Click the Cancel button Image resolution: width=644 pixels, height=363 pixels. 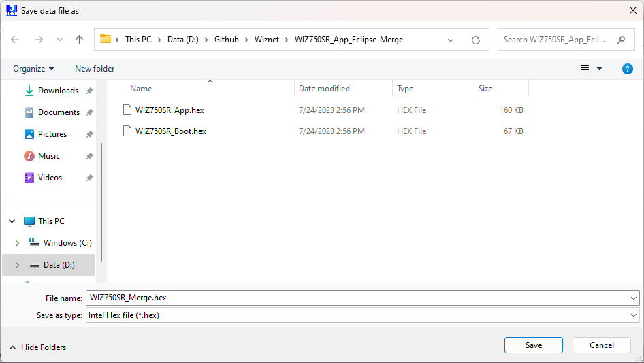602,345
